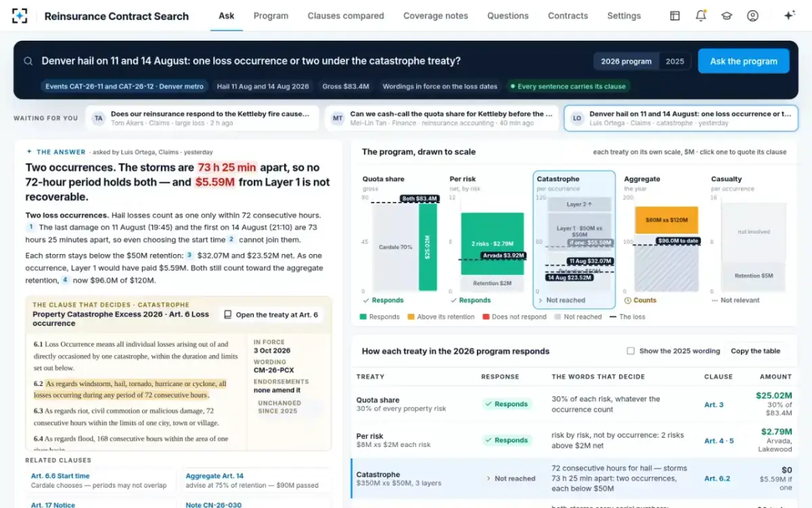Viewport: 812px width, 508px height.
Task: Copy the table
Action: point(755,351)
